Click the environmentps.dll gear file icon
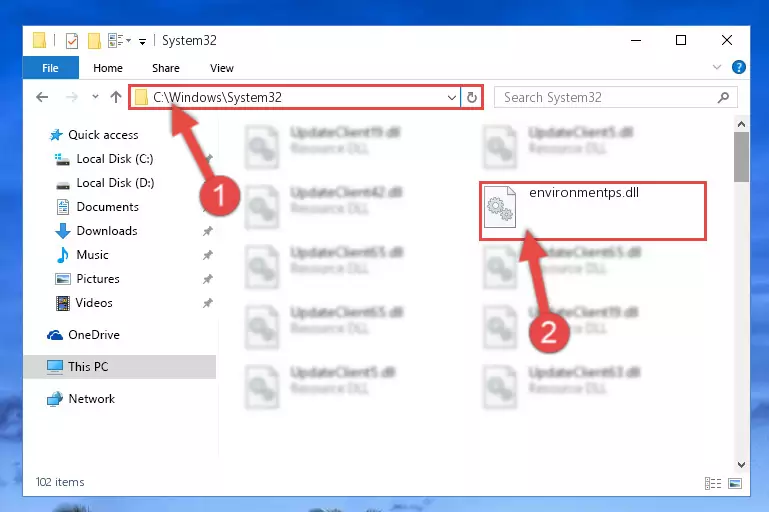The width and height of the screenshot is (769, 512). pyautogui.click(x=500, y=207)
